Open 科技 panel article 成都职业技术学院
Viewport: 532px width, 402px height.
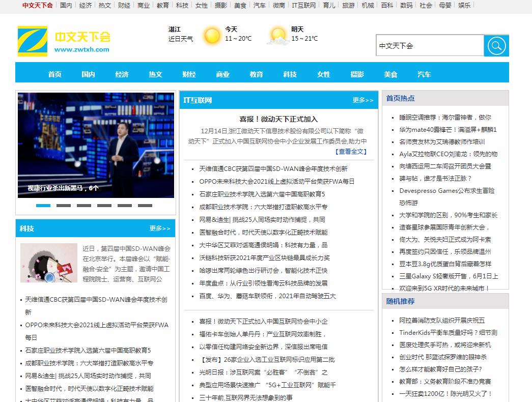click(x=89, y=363)
